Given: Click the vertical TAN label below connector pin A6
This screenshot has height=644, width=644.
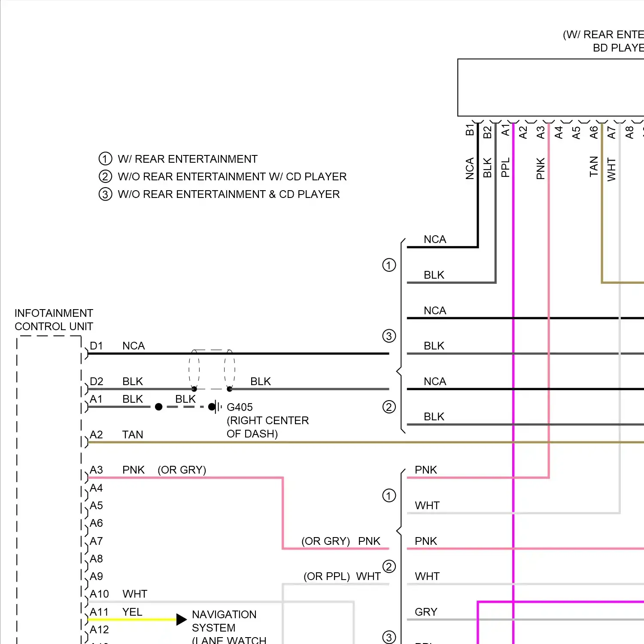Looking at the screenshot, I should click(594, 167).
